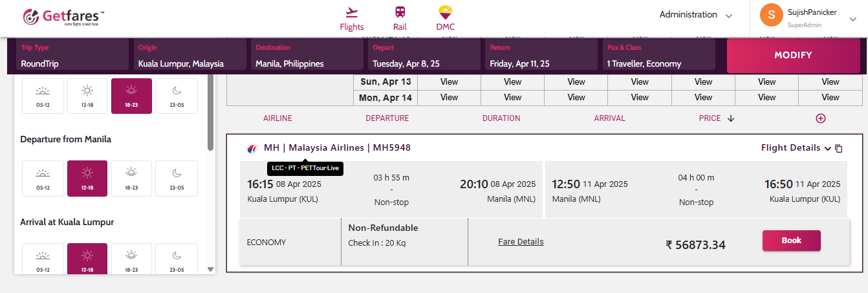868x293 pixels.
Task: Toggle 12-18 filter under Departure from Manila
Action: [x=87, y=178]
